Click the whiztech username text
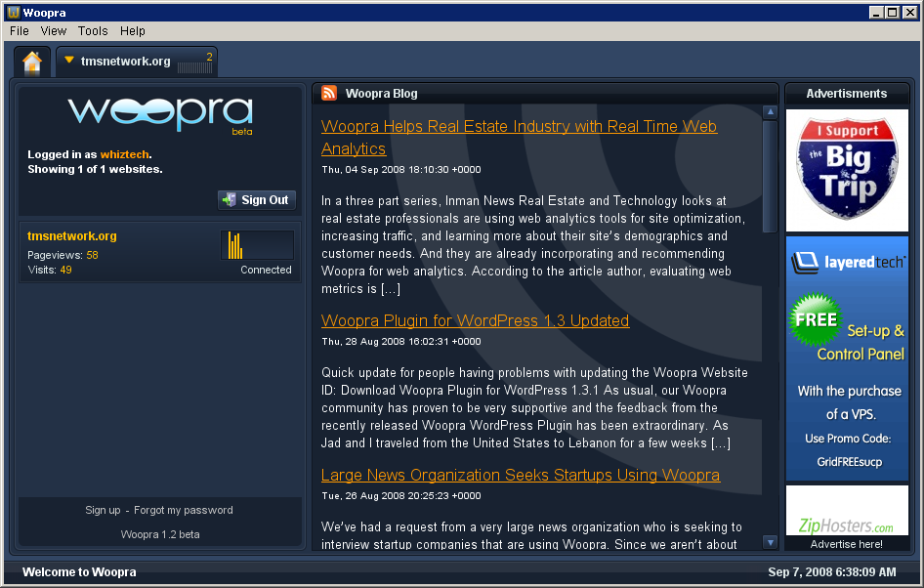 [x=124, y=154]
